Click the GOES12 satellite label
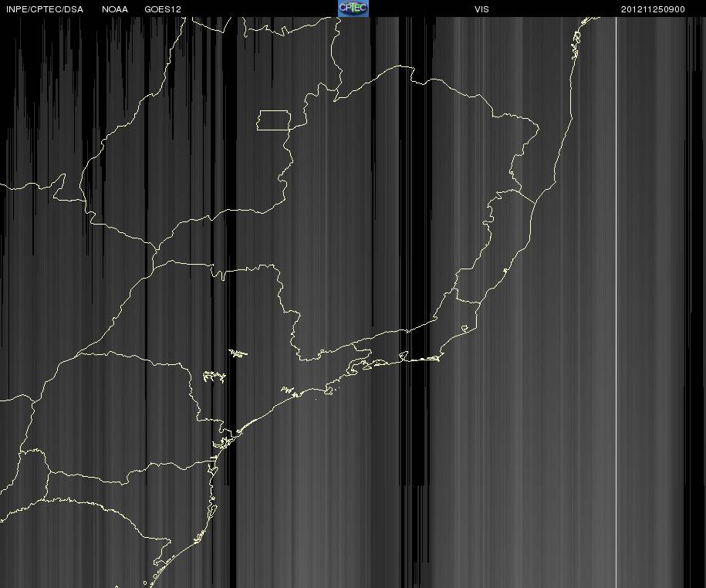 coord(163,9)
